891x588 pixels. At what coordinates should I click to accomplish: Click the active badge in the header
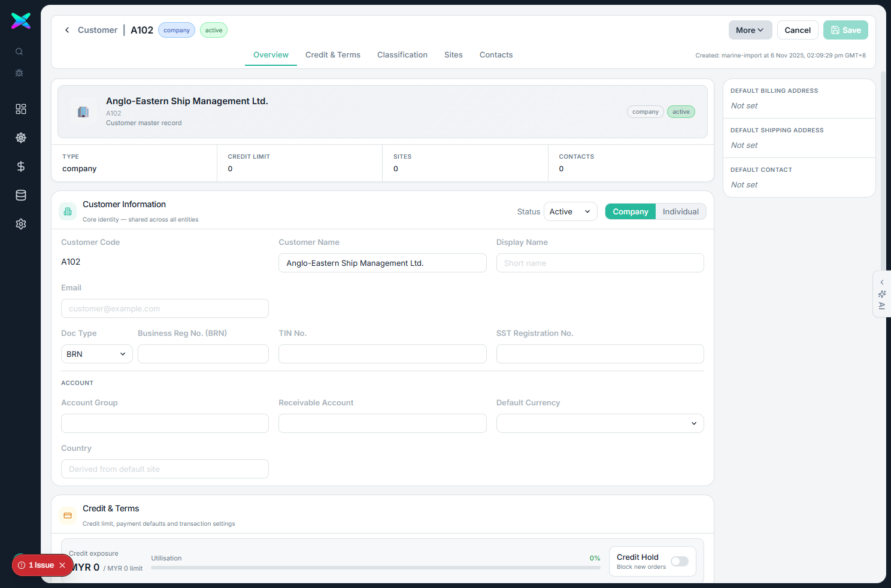click(x=214, y=30)
